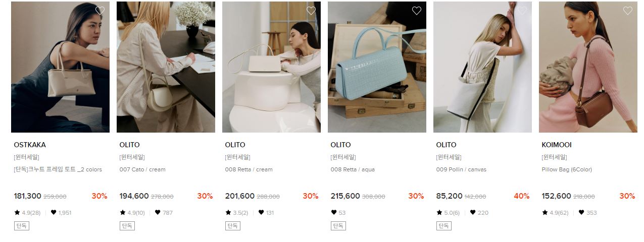This screenshot has height=242, width=644.
Task: Toggle wishlist heart on 008 Retta cream photo
Action: pyautogui.click(x=311, y=11)
